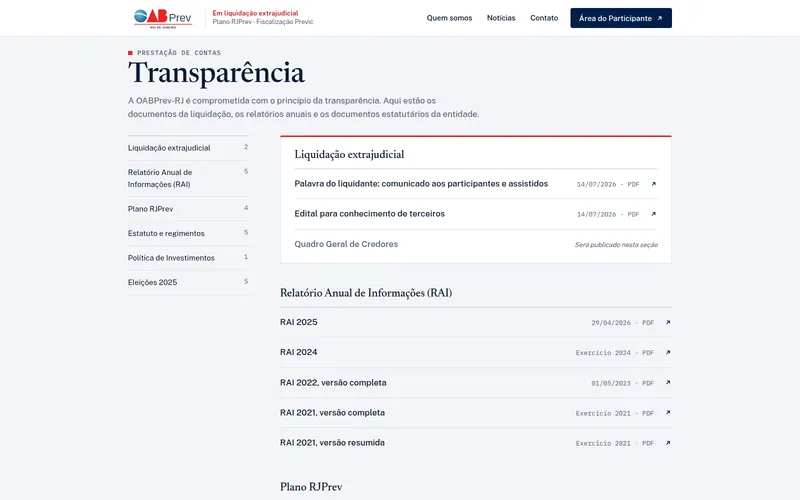
Task: Click 'Plano RJPrev · Fiscalização Previc' text
Action: coord(263,22)
